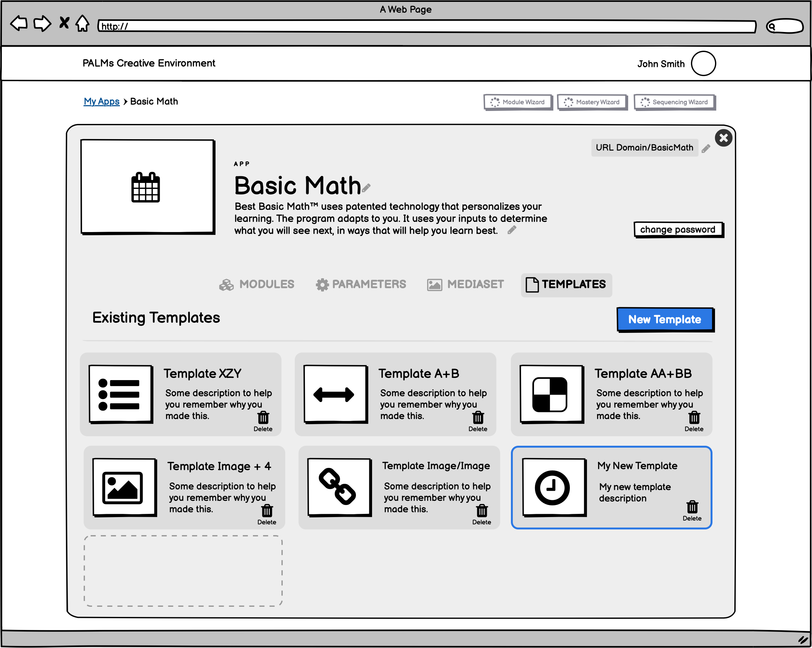Click the browser stop X icon
The width and height of the screenshot is (812, 648).
point(64,23)
